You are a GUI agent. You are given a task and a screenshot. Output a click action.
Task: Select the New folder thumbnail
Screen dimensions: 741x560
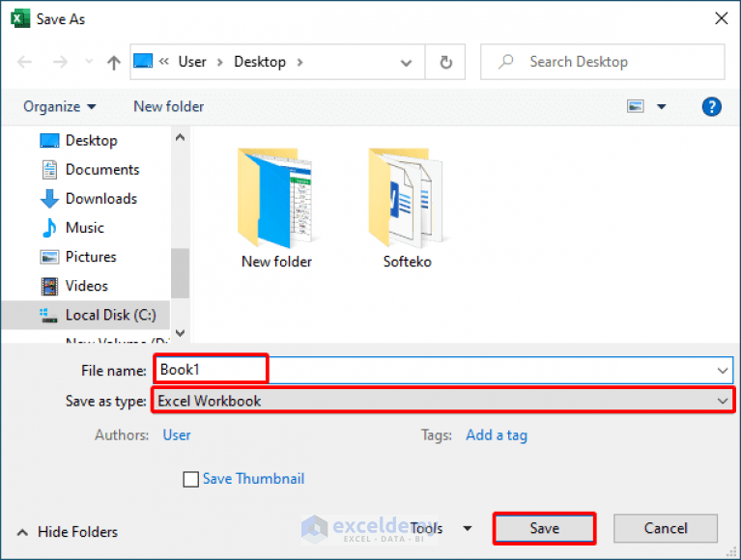276,198
